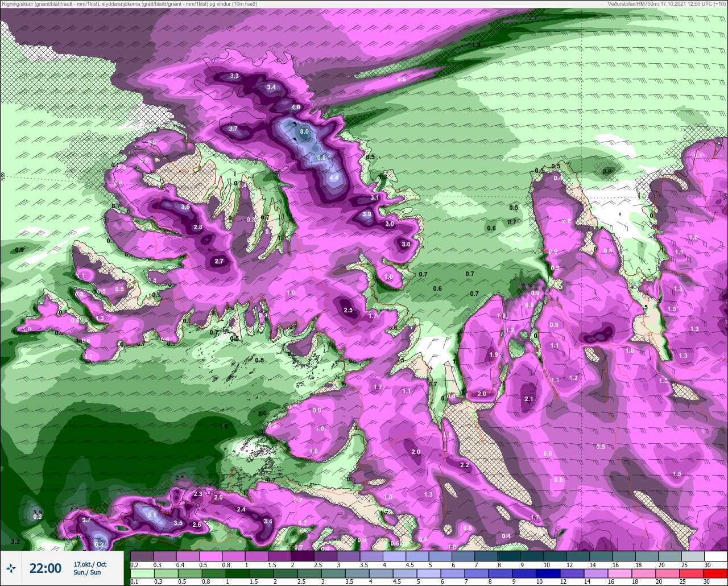The height and width of the screenshot is (586, 728).
Task: Click the 2.4 precipitation value
Action: coord(241,509)
